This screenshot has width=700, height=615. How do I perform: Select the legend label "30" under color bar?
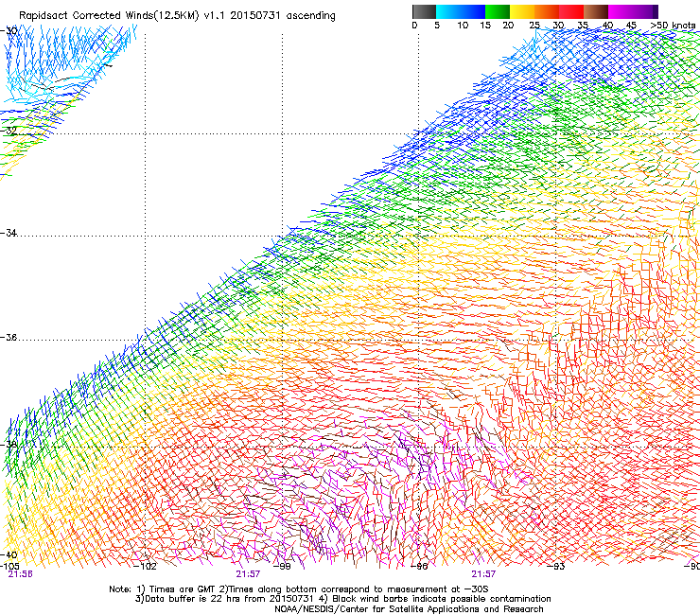coord(558,26)
